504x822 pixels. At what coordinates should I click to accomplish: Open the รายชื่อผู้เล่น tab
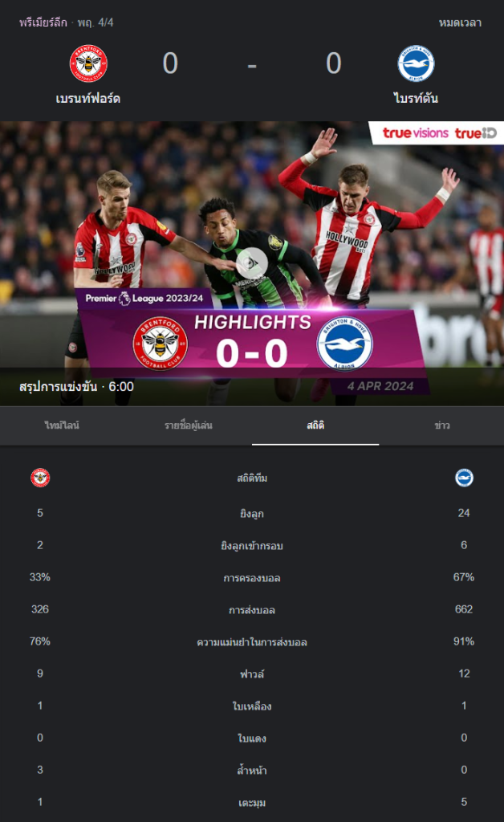tap(189, 425)
